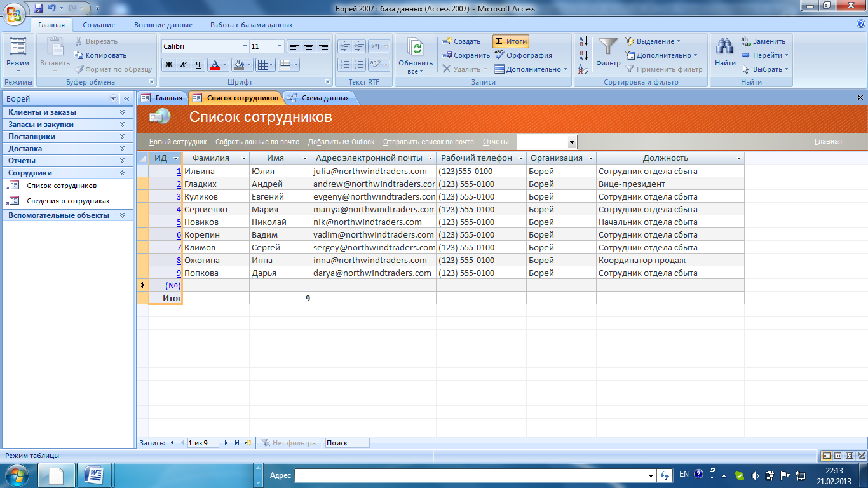Click the current record number box
Screen dimensions: 868x488
[202, 443]
